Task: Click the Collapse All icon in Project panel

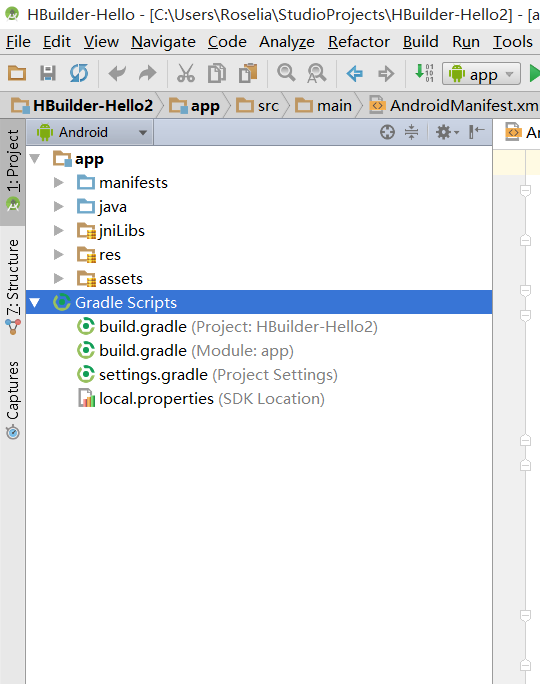Action: [x=411, y=132]
